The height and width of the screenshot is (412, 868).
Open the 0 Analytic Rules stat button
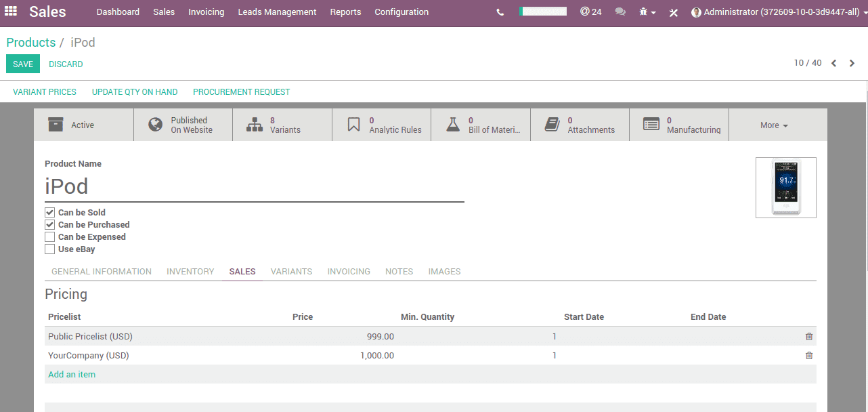tap(381, 125)
